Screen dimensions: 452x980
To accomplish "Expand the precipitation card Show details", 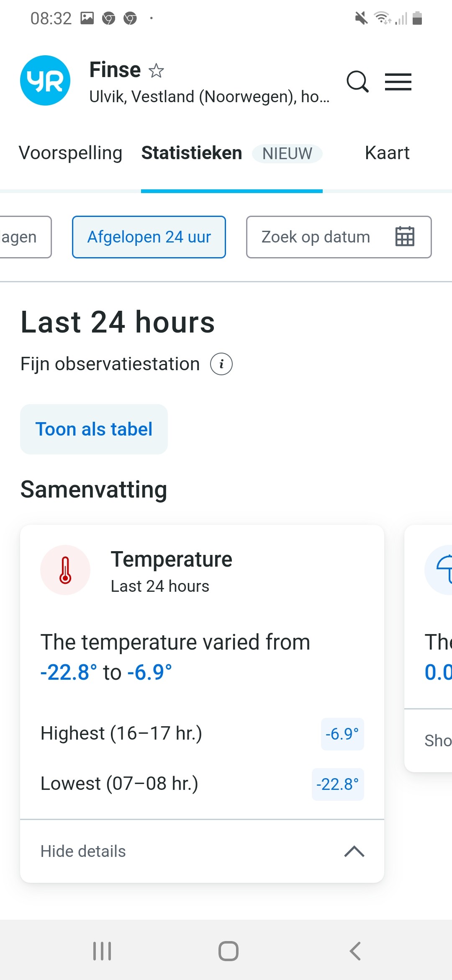I will 438,740.
